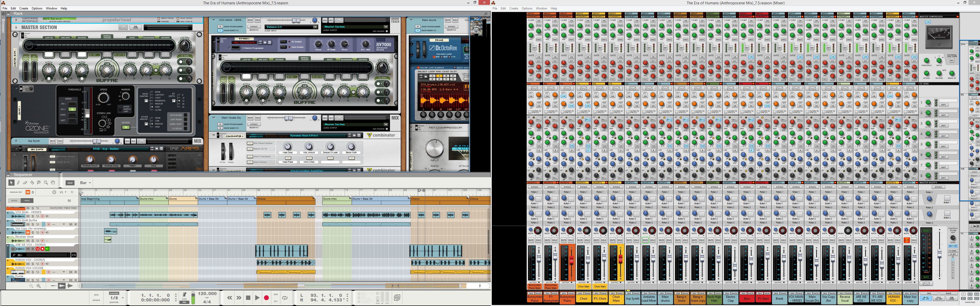Toggle the metronome Click icon in transport
980x306 pixels.
185,295
